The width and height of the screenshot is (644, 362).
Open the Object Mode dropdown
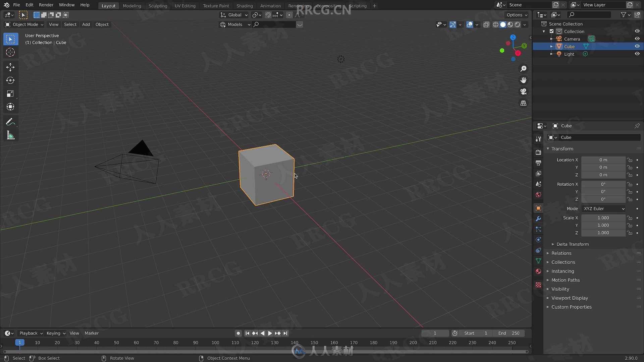tap(24, 24)
